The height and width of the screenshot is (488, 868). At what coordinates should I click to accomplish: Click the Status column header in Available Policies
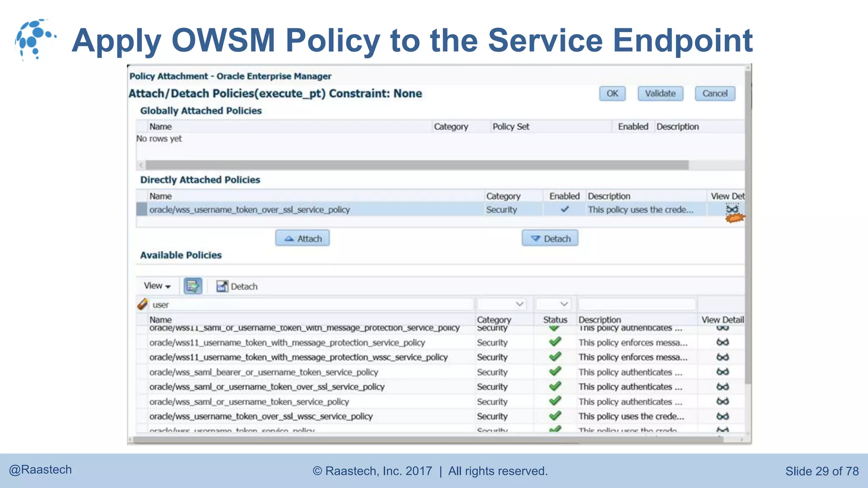(555, 320)
